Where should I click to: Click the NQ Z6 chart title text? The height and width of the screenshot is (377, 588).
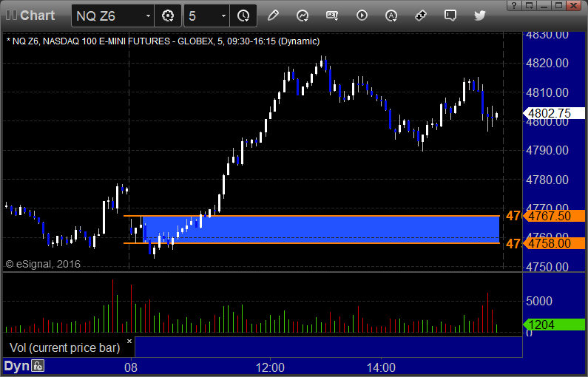(x=163, y=41)
